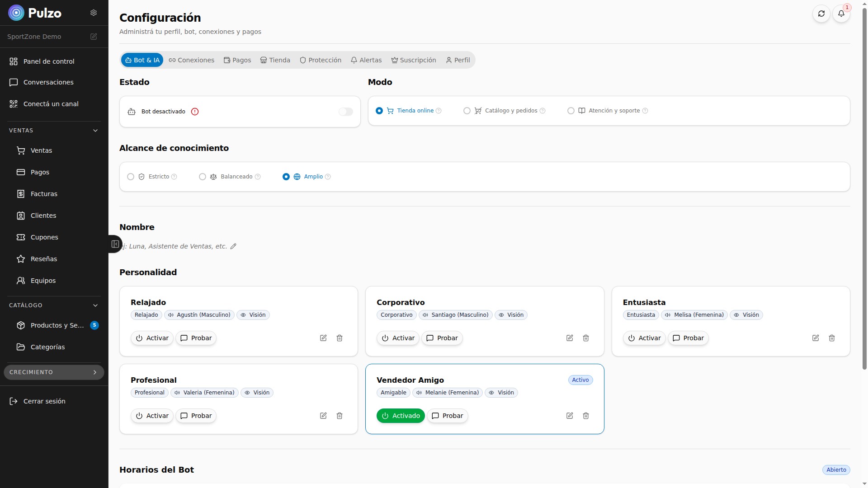Image resolution: width=868 pixels, height=488 pixels.
Task: Enable the bot with the toggle switch
Action: click(346, 111)
